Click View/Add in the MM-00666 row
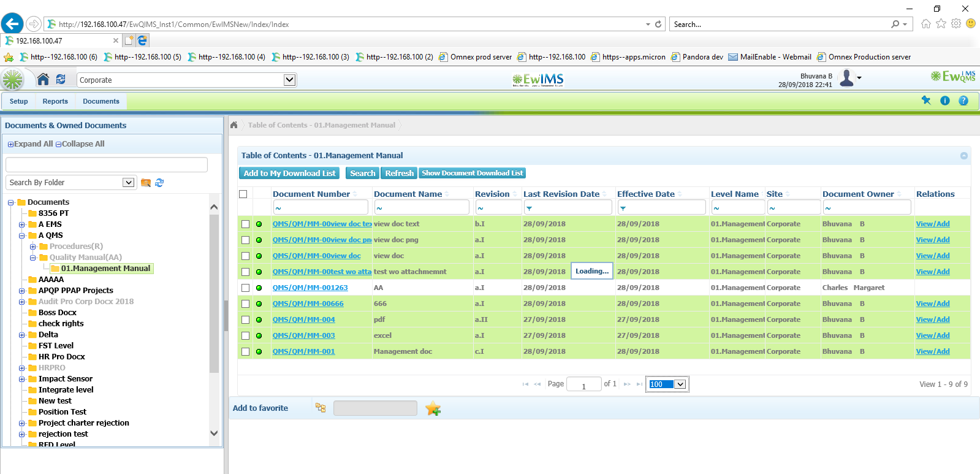Viewport: 980px width, 474px height. 933,304
